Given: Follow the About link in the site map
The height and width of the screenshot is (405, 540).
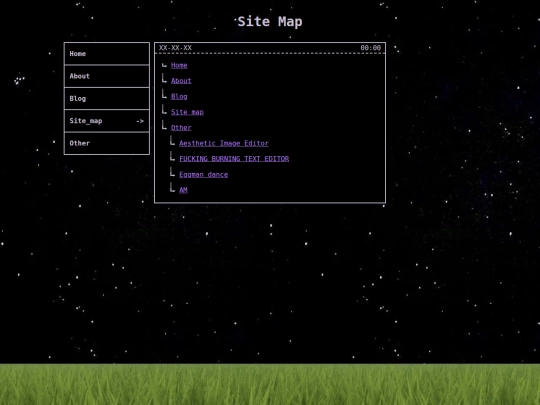Looking at the screenshot, I should (x=181, y=81).
